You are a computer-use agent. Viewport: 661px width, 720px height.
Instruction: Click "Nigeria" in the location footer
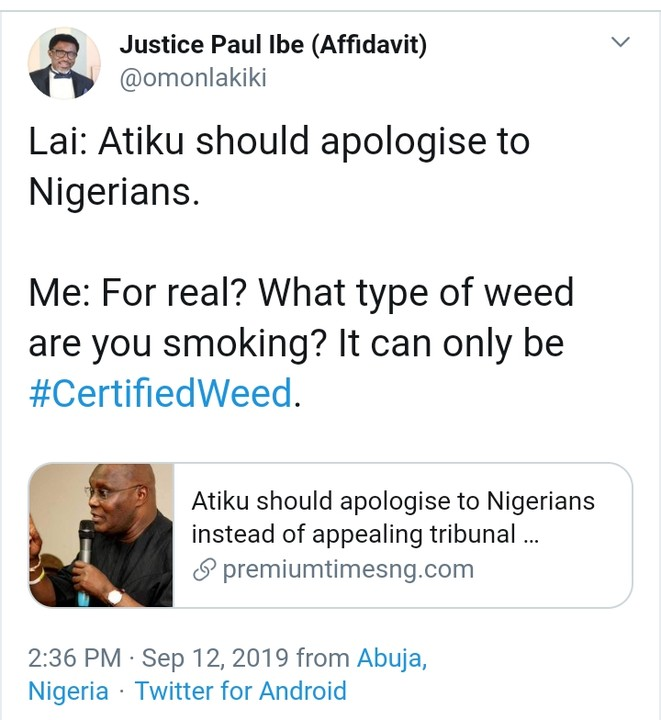(x=68, y=691)
